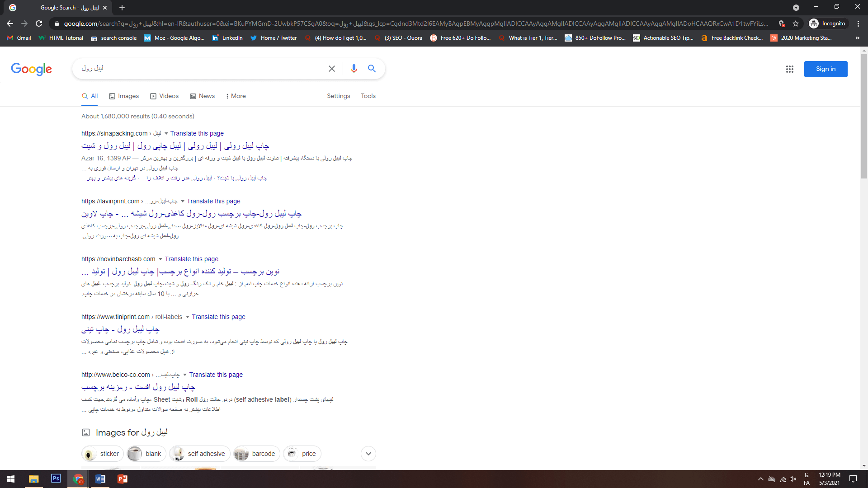Screen dimensions: 868x488
Task: Translate the belco-co.com result page
Action: 216,375
